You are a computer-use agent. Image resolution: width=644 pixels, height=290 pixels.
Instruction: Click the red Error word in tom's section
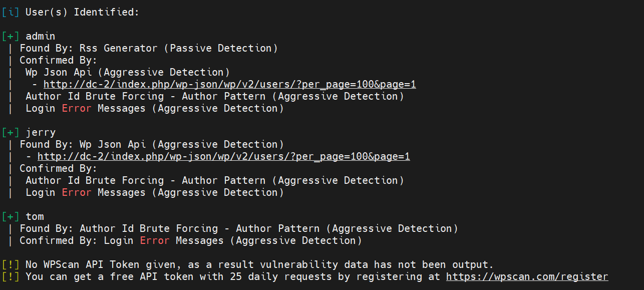[155, 240]
